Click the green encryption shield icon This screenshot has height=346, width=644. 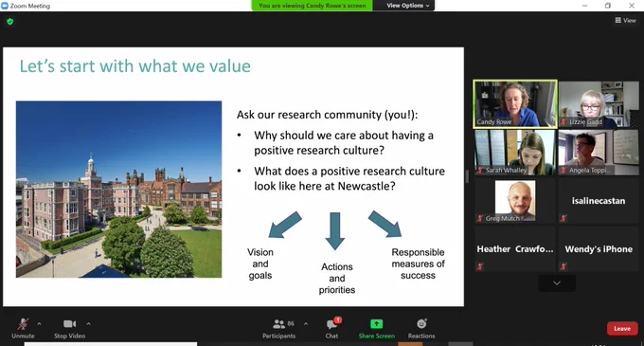pyautogui.click(x=10, y=22)
